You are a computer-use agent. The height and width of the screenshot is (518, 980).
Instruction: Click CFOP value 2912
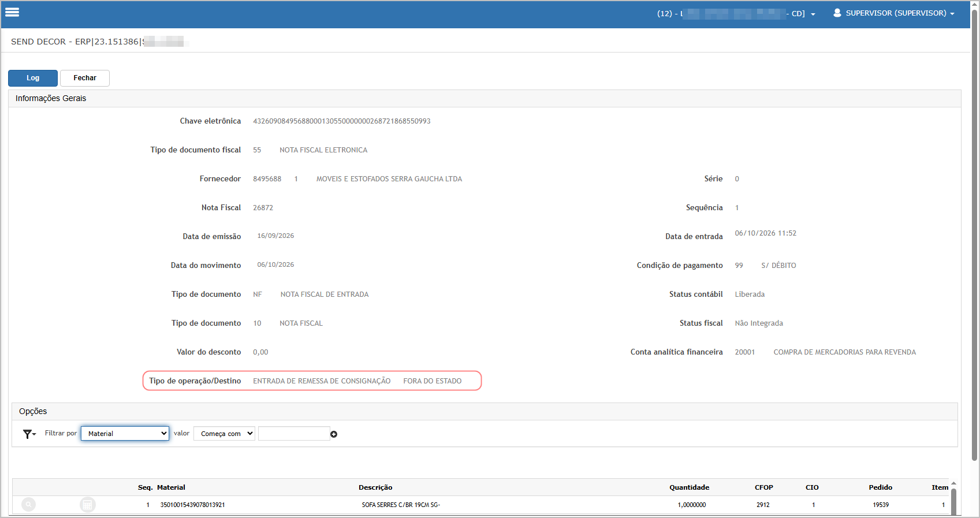[x=763, y=505]
